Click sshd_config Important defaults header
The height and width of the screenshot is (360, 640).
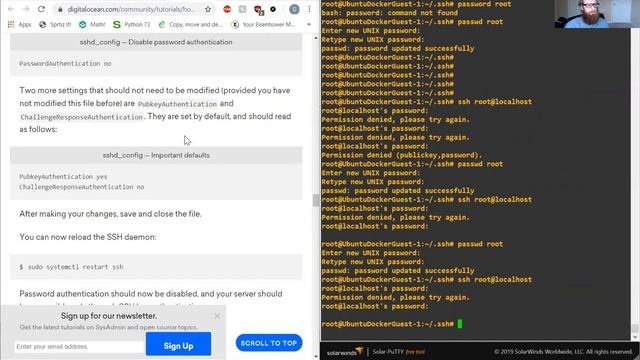156,155
